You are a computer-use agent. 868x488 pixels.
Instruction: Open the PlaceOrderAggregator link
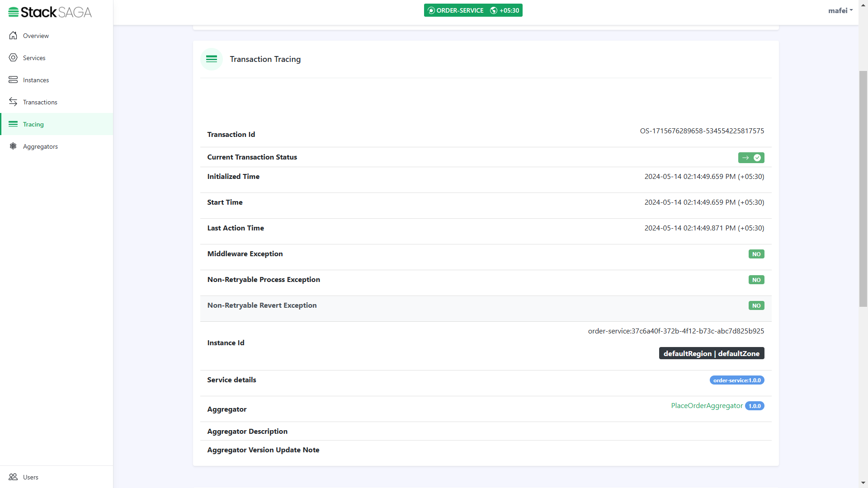(x=707, y=405)
